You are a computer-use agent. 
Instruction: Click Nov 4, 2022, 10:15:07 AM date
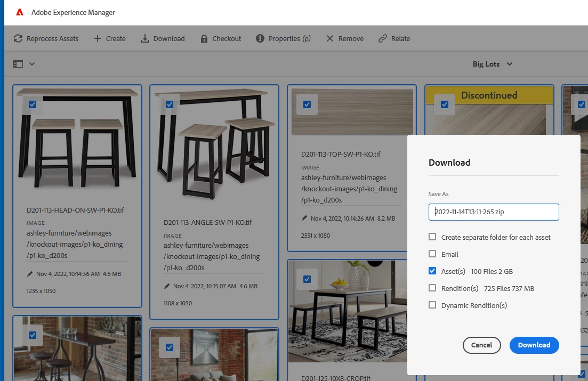[x=204, y=286]
